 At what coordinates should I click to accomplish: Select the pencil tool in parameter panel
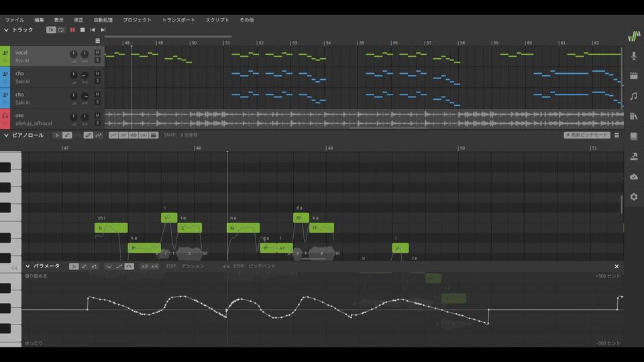[x=85, y=266]
